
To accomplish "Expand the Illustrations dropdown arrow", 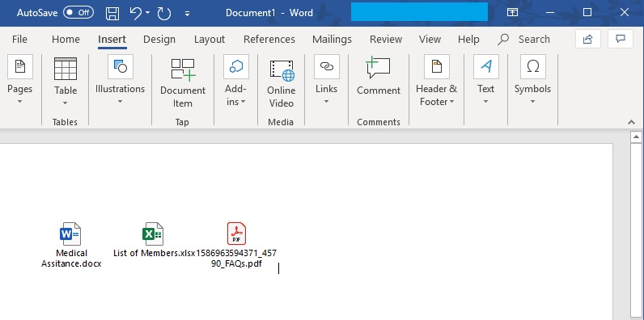I will click(x=120, y=101).
